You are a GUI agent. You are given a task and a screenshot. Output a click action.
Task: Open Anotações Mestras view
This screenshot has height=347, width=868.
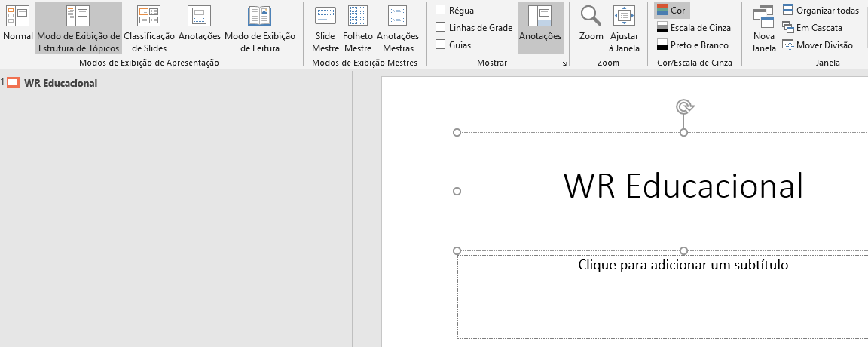(x=397, y=27)
